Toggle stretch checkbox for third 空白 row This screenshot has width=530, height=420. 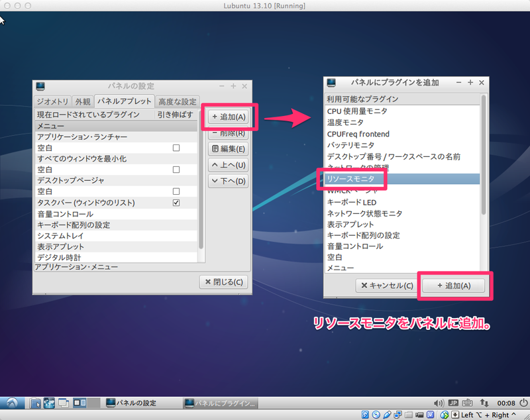pos(176,191)
